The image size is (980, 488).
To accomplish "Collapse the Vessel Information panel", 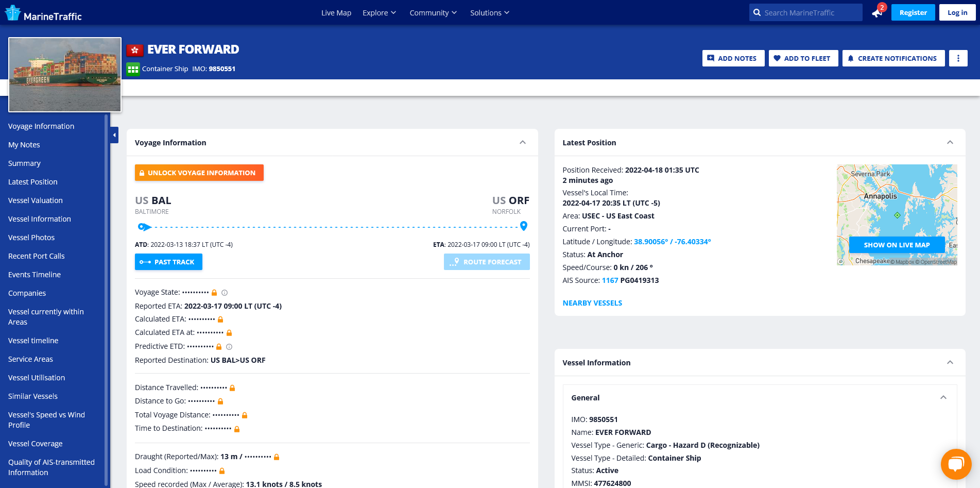I will point(950,363).
